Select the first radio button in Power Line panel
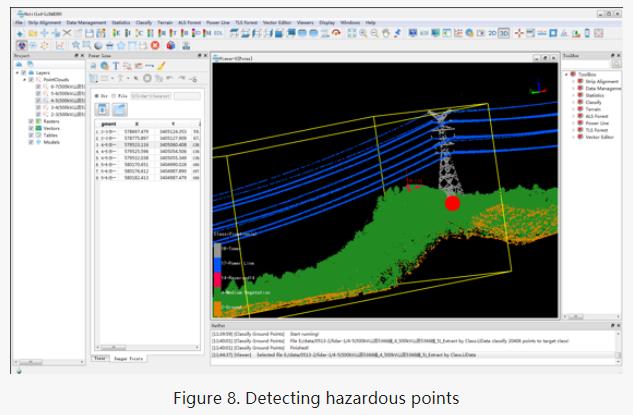This screenshot has width=633, height=415. (96, 96)
